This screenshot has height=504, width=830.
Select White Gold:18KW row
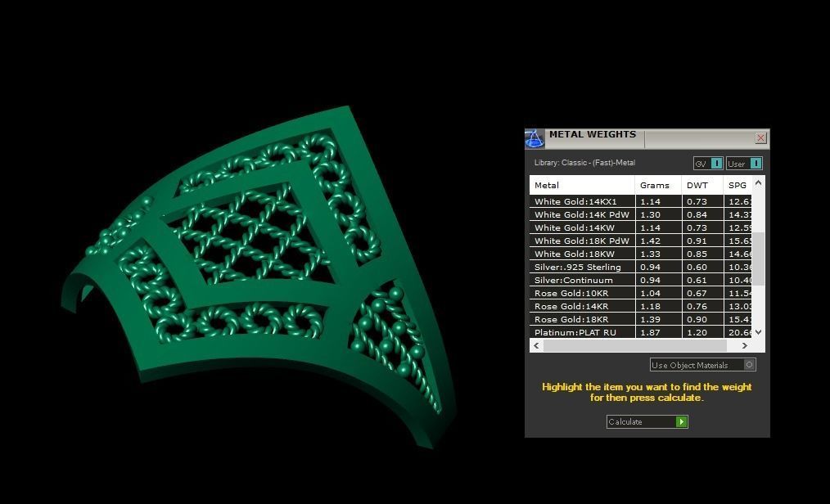(x=640, y=254)
